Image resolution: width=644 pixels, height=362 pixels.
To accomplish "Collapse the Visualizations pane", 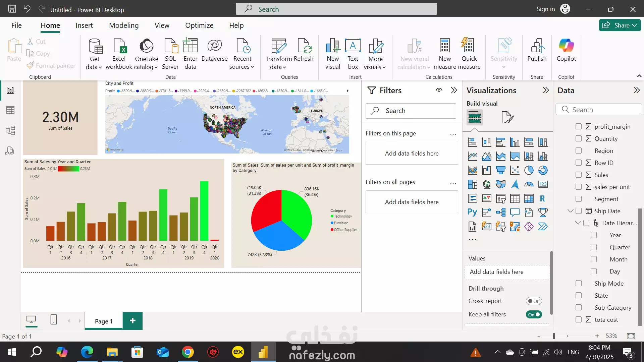I will pos(546,90).
